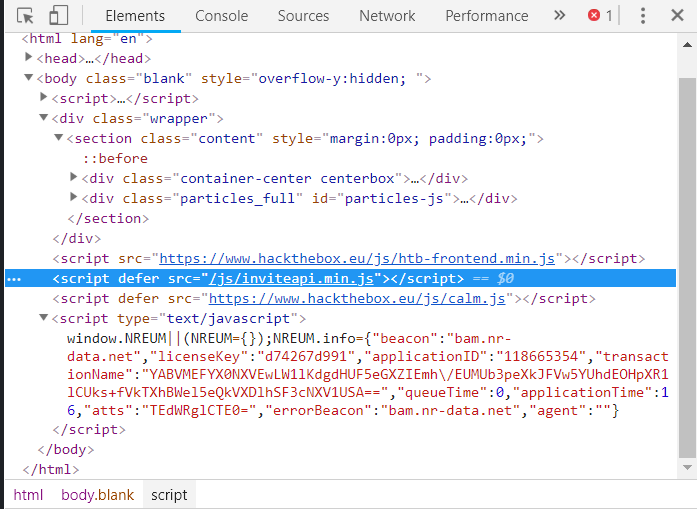Switch to the Elements tab
Viewport: 697px width, 509px height.
point(135,16)
